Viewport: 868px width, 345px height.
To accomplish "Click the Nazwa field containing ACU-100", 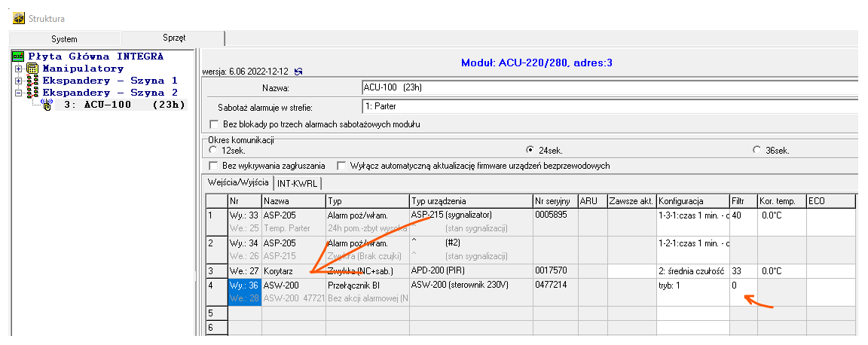I will (x=603, y=88).
